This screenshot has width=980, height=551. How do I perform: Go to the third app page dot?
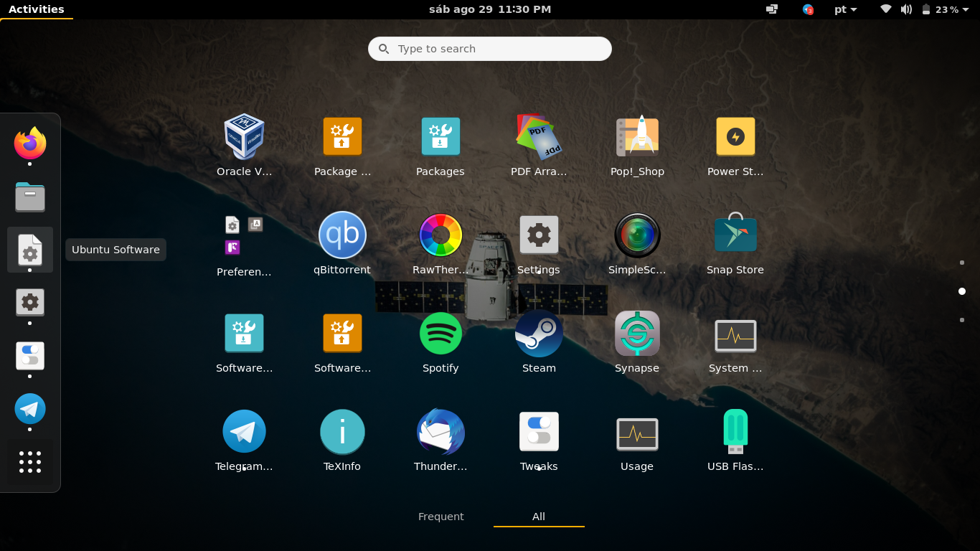pos(962,320)
